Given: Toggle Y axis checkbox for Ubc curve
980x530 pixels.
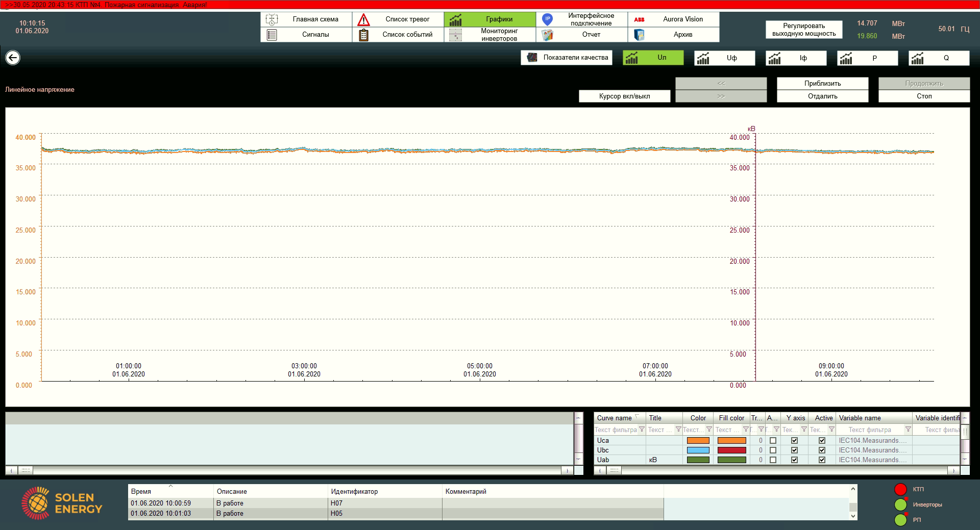Looking at the screenshot, I should [794, 450].
